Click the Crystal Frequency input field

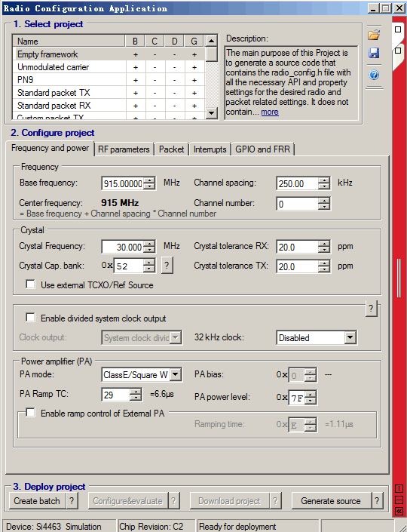click(123, 247)
